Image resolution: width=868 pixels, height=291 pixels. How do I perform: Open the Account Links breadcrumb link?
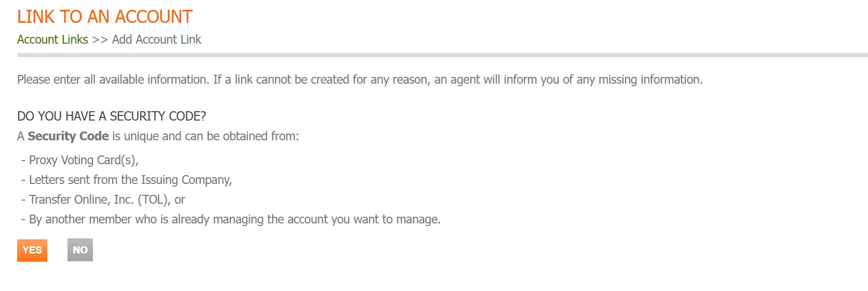coord(52,39)
